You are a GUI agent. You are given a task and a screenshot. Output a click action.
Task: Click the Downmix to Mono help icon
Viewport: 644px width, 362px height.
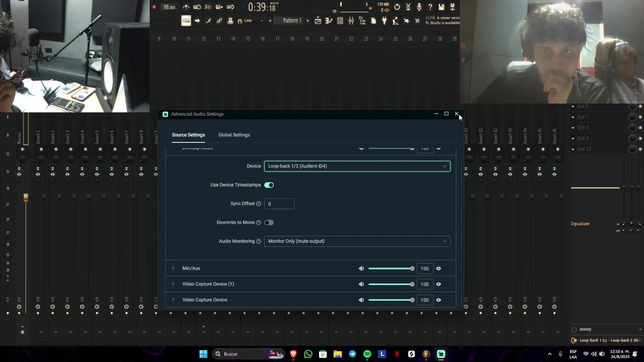pyautogui.click(x=259, y=222)
